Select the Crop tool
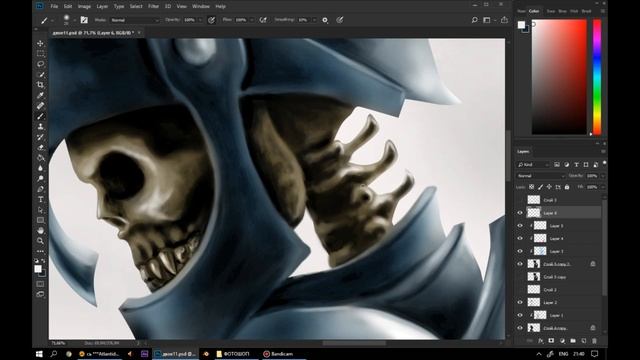The width and height of the screenshot is (640, 360). [40, 85]
